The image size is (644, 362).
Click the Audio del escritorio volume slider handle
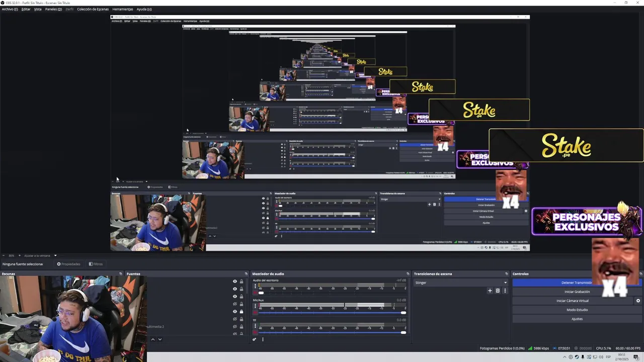tap(261, 293)
